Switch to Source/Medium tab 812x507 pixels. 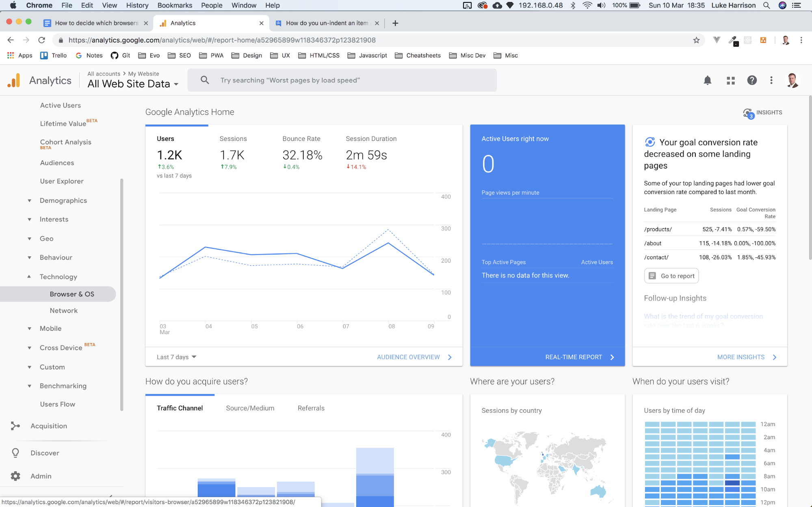[250, 408]
